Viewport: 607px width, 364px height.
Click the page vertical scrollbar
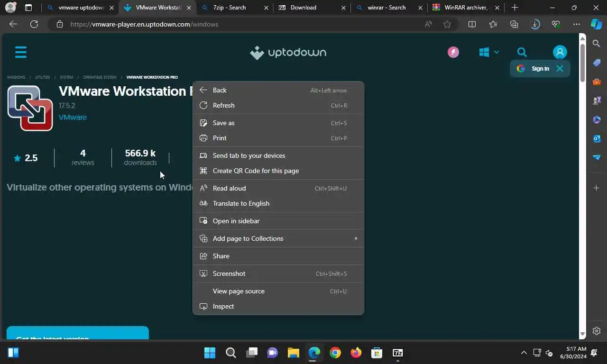(583, 63)
